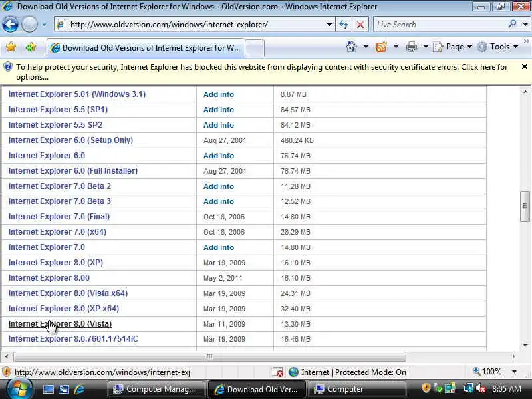Click the popup blocker status bar icon
The width and height of the screenshot is (532, 399).
click(278, 372)
